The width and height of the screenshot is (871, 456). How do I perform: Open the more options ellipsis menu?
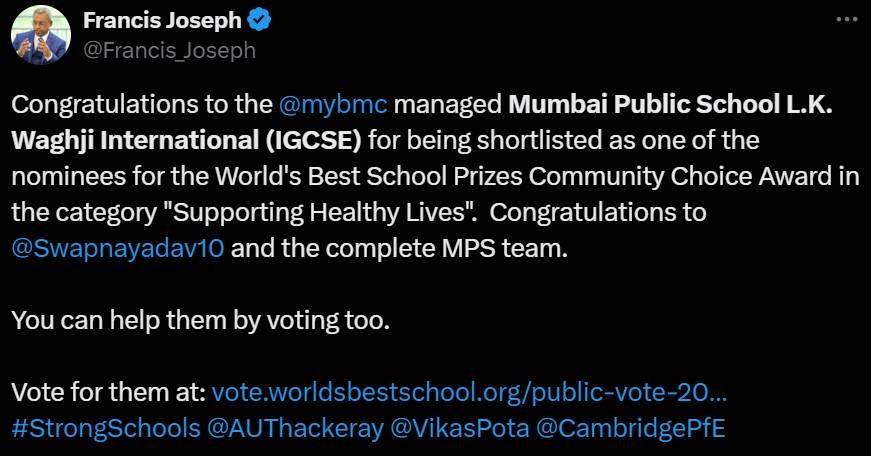pos(845,21)
